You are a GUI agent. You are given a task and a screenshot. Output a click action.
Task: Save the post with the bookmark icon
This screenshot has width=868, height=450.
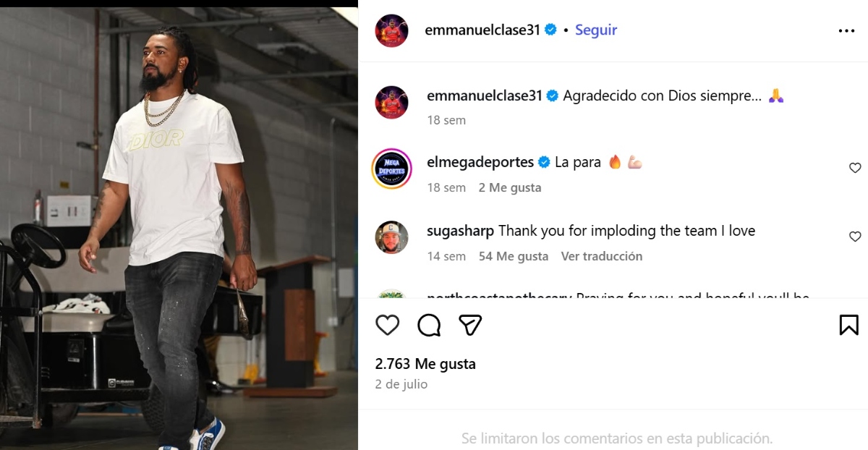point(849,325)
